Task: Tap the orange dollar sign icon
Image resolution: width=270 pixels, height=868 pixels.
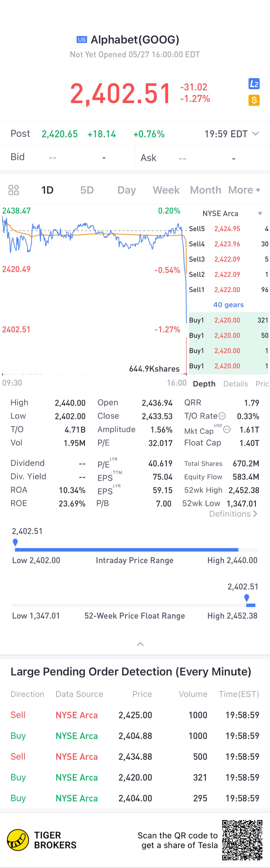Action: click(254, 100)
